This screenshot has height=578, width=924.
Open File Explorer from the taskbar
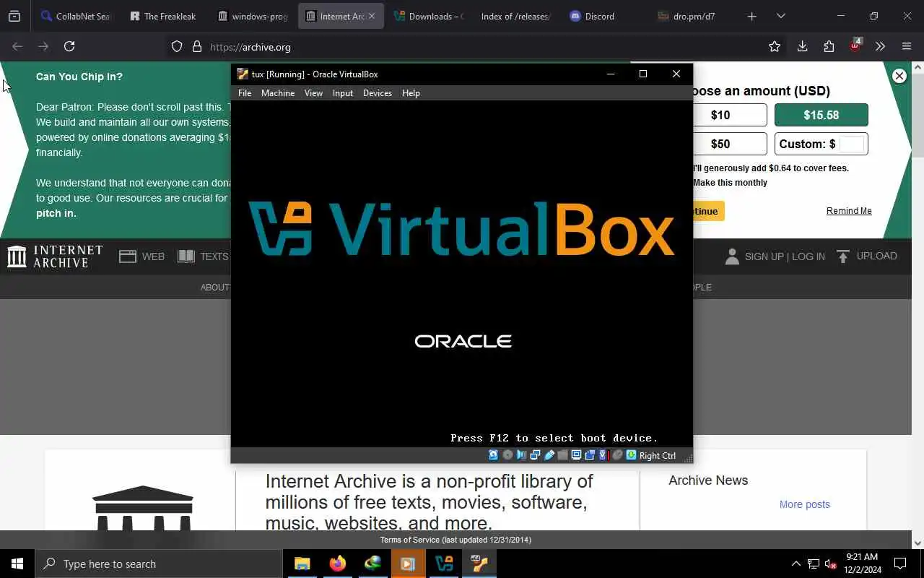coord(302,564)
